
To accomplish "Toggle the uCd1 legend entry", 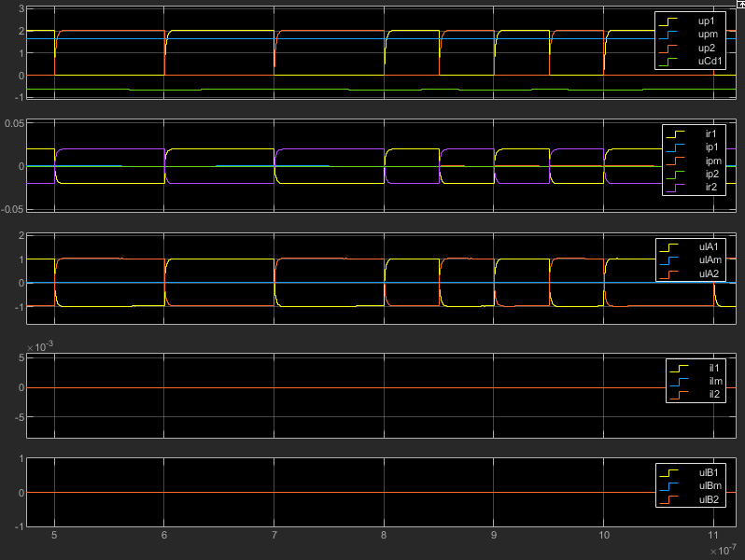I will (x=690, y=62).
